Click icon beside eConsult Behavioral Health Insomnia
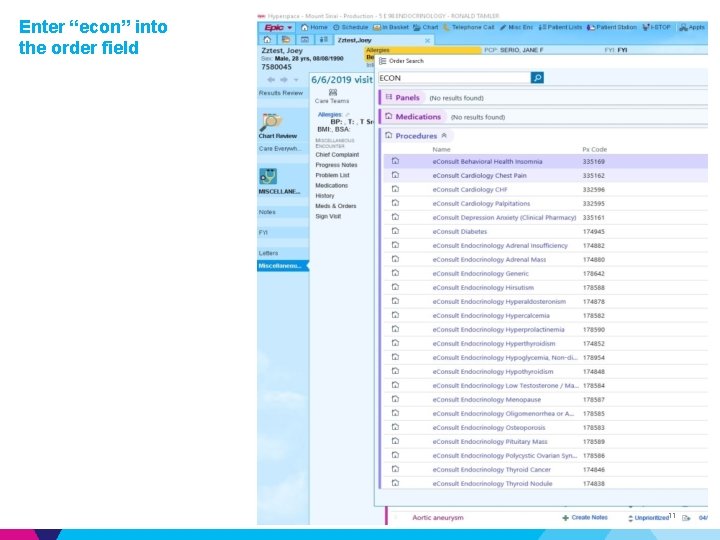 (x=395, y=161)
